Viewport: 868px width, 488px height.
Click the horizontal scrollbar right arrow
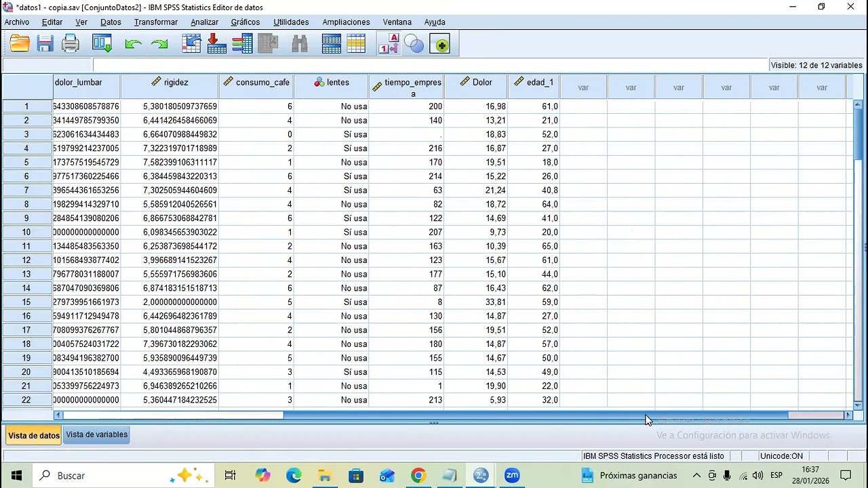pyautogui.click(x=848, y=415)
